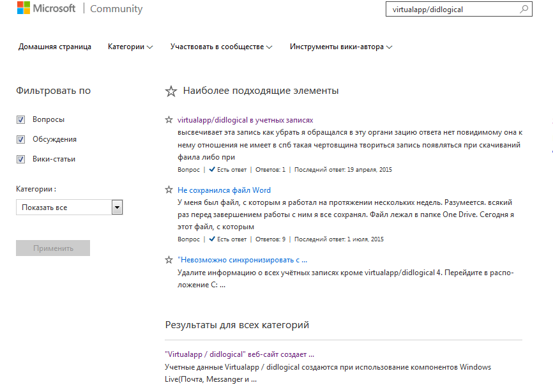The image size is (553, 392).
Task: Click the "Результаты для всех категорий" heading
Action: pos(237,325)
